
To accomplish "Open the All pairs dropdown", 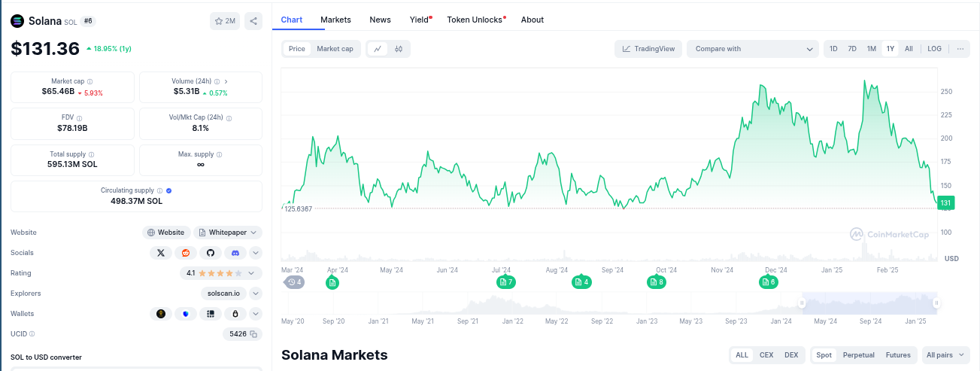I will [x=946, y=355].
